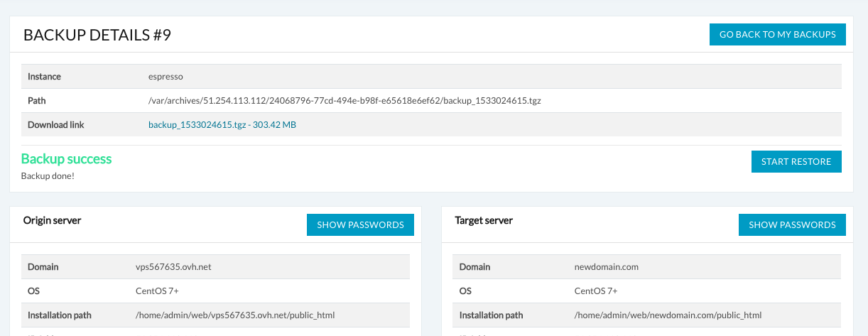Viewport: 868px width, 336px height.
Task: Click the green Backup success status
Action: click(x=66, y=158)
